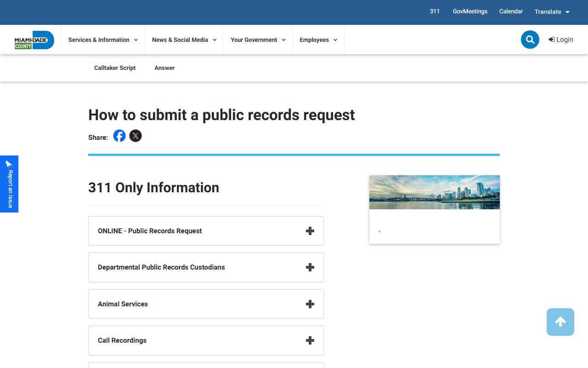Viewport: 588px width, 368px height.
Task: Share this page on Facebook
Action: click(x=119, y=136)
